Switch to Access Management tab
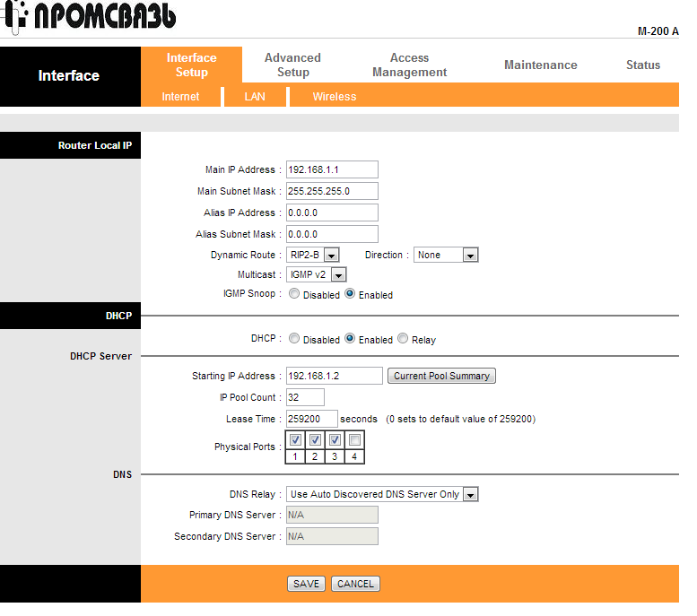Image resolution: width=697 pixels, height=616 pixels. pyautogui.click(x=409, y=65)
